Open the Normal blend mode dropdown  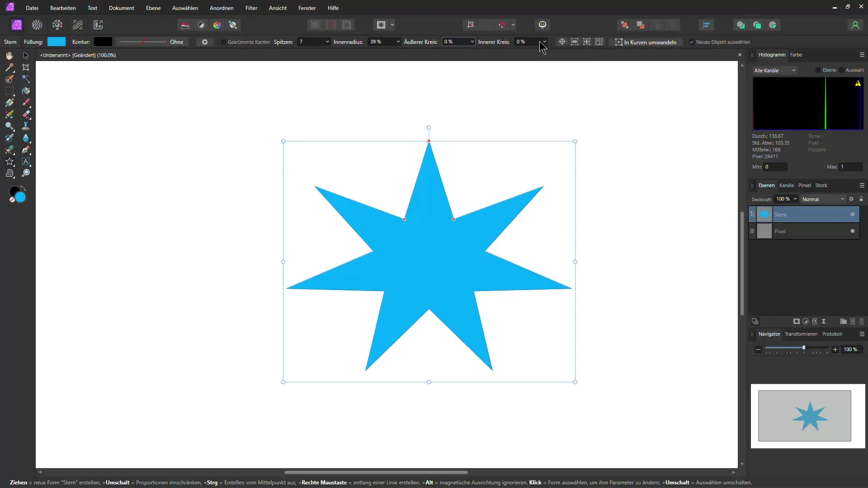point(823,199)
